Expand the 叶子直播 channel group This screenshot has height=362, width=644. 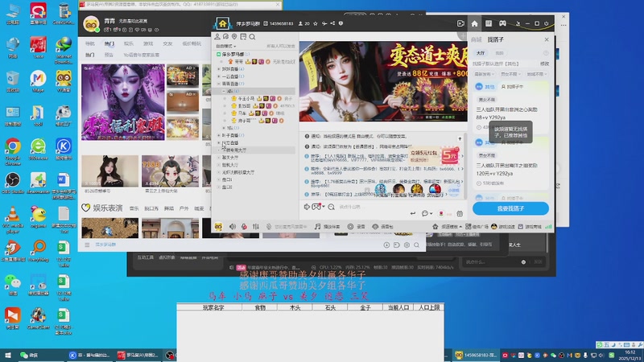pyautogui.click(x=219, y=135)
